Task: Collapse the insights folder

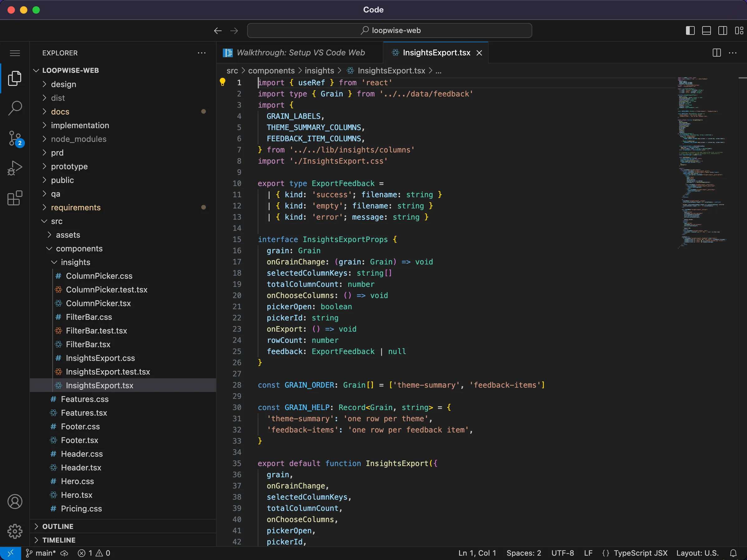Action: pyautogui.click(x=123, y=262)
